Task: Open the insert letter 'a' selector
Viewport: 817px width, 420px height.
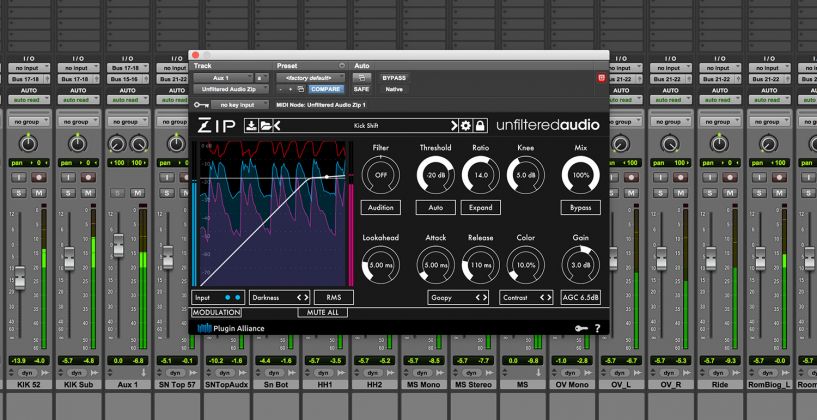Action: [262, 78]
